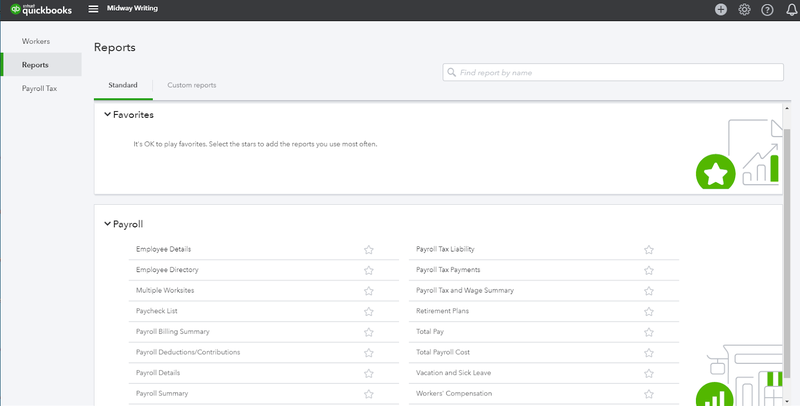Star the Vacation and Sick Leave report

click(x=649, y=373)
